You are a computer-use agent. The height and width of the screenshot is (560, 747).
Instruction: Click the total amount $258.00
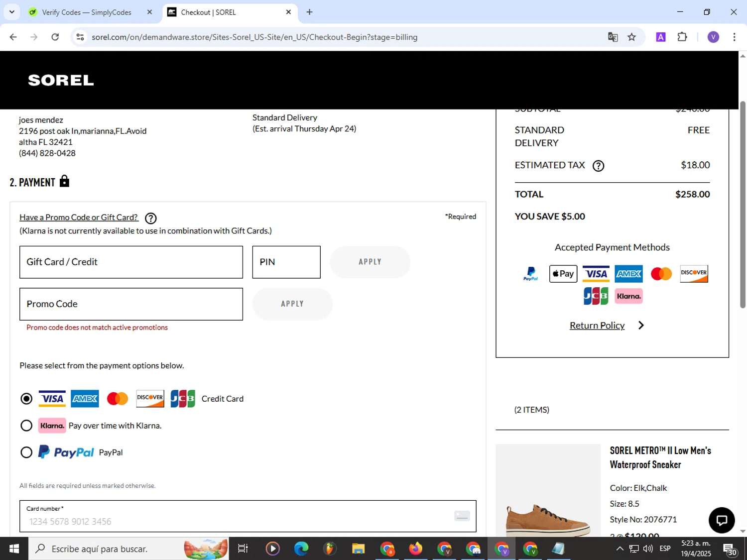coord(692,195)
